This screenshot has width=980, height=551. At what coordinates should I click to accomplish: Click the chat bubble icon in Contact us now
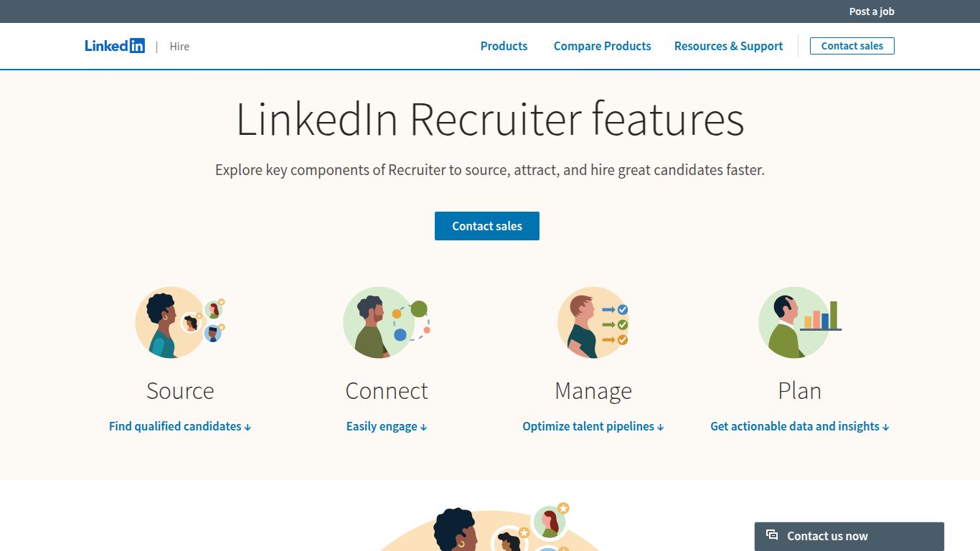771,534
